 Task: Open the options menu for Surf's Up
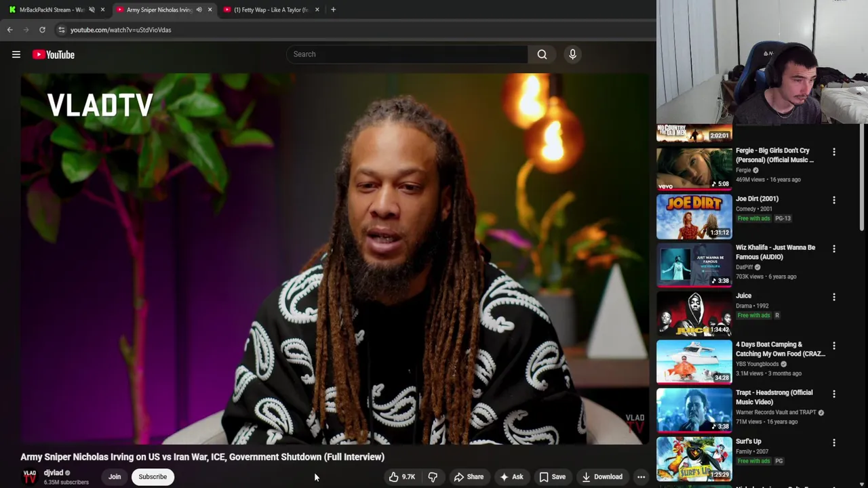coord(834,443)
